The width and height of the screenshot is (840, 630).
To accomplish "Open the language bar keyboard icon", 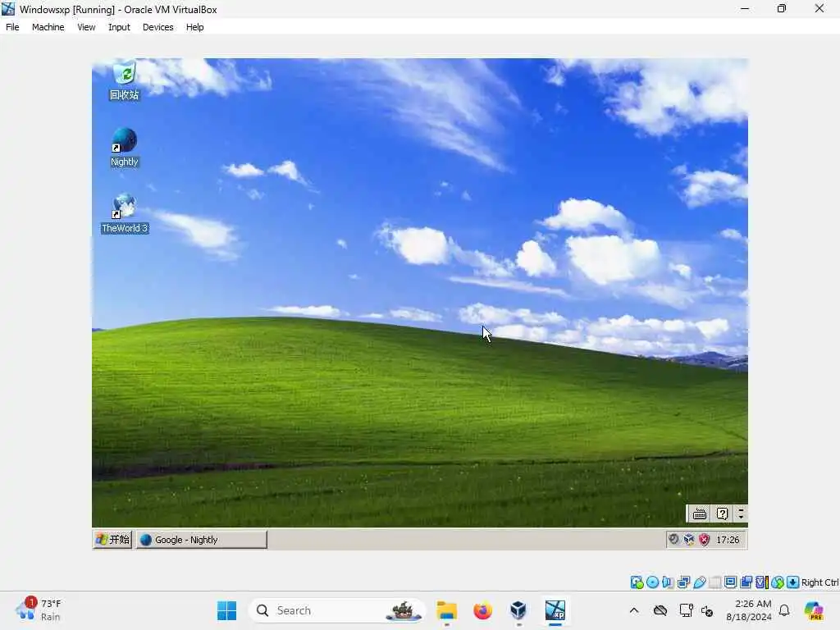I will click(699, 514).
